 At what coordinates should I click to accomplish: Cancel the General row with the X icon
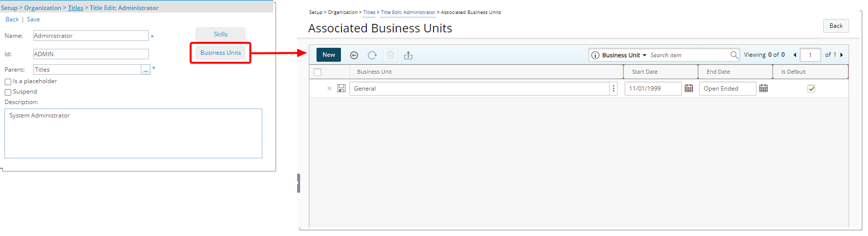tap(329, 88)
